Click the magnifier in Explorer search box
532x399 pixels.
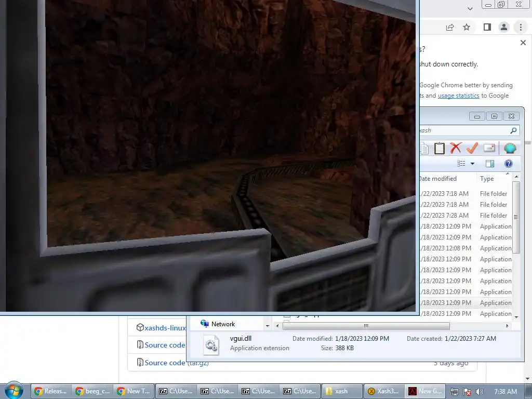point(513,130)
